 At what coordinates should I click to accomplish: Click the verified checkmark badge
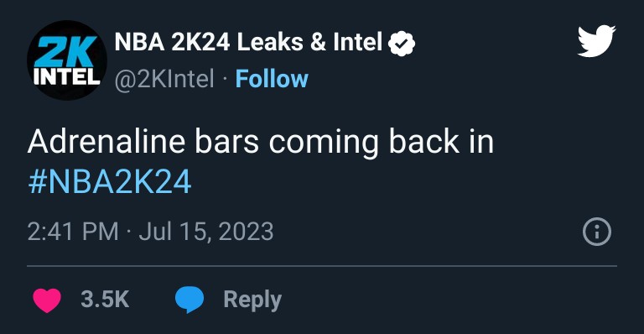click(402, 43)
